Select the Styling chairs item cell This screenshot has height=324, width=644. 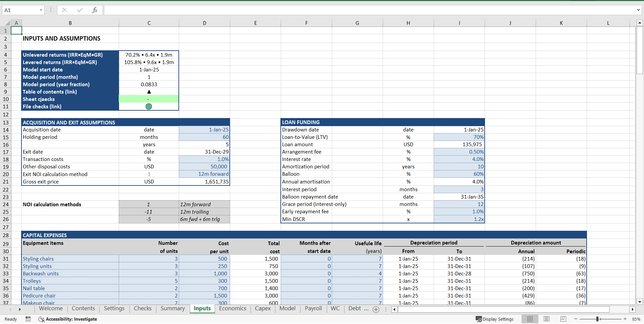point(70,259)
